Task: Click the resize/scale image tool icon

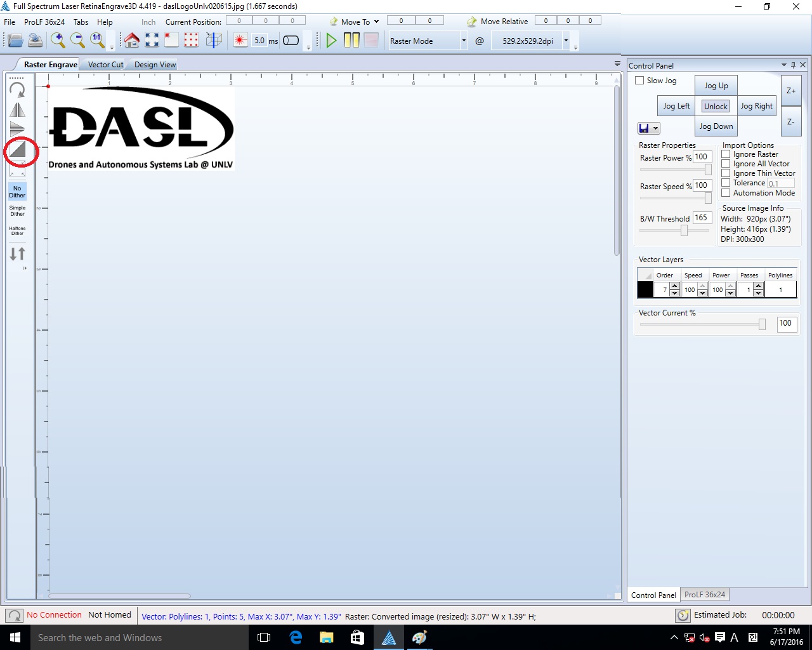Action: pyautogui.click(x=17, y=168)
